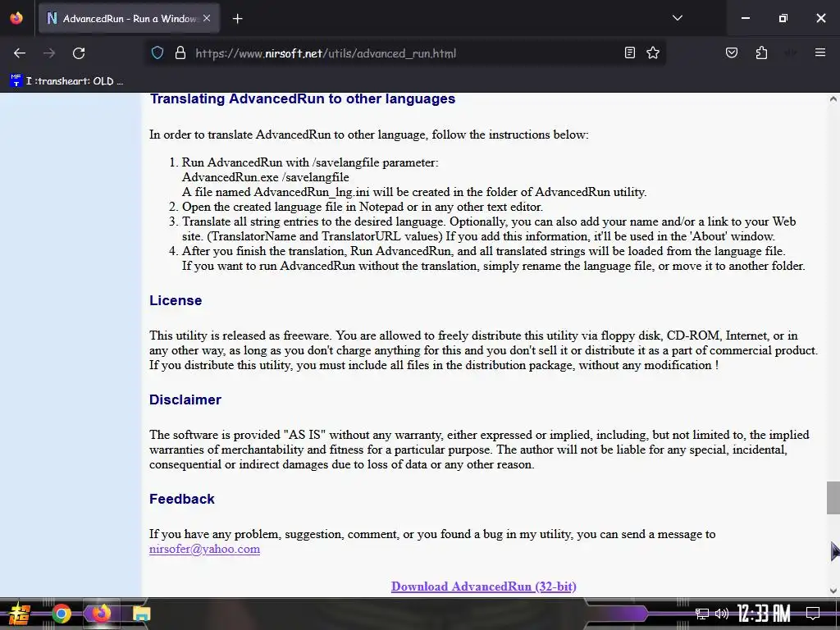Image resolution: width=840 pixels, height=630 pixels.
Task: Click 'AdvancedRun.exe /savelangfile' text
Action: (x=266, y=177)
